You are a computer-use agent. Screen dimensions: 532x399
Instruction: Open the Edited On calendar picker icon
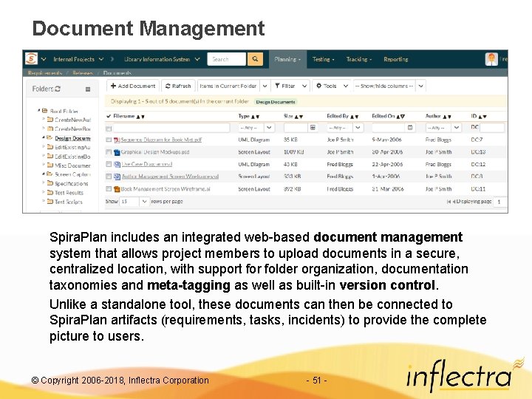(x=410, y=128)
